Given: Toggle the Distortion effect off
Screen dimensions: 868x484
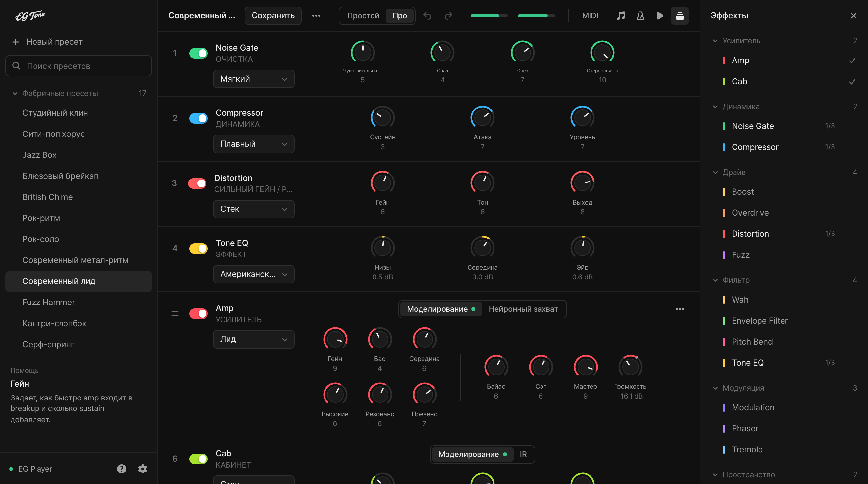Looking at the screenshot, I should coord(197,183).
